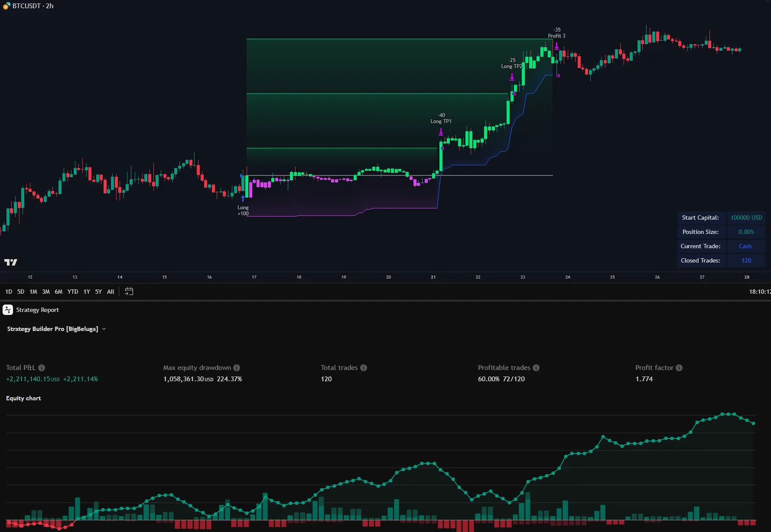Viewport: 771px width, 532px height.
Task: Click the TradingView logo on chart
Action: click(11, 262)
